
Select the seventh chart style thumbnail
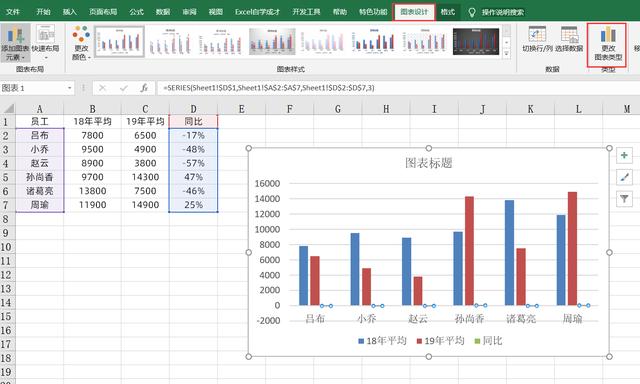[x=425, y=41]
